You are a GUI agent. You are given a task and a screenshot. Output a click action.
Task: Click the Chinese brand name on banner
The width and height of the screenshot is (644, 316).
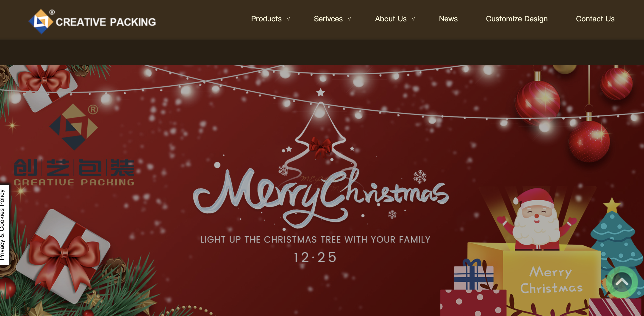click(x=74, y=167)
